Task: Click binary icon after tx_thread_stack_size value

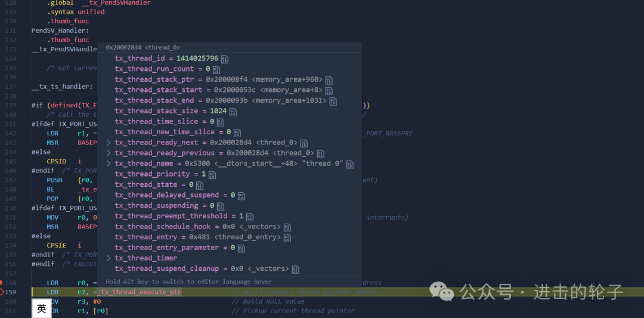Action: 233,112
